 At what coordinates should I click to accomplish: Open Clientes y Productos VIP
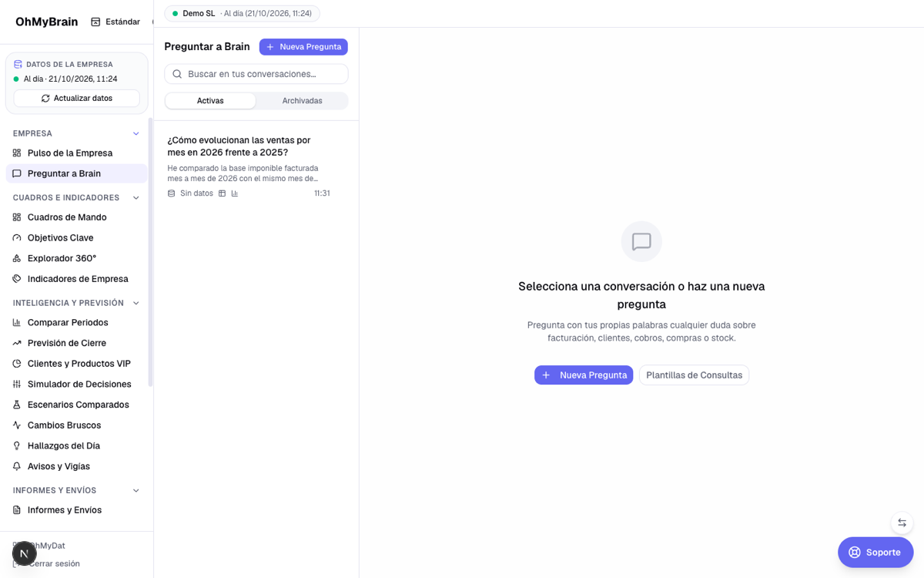tap(76, 364)
